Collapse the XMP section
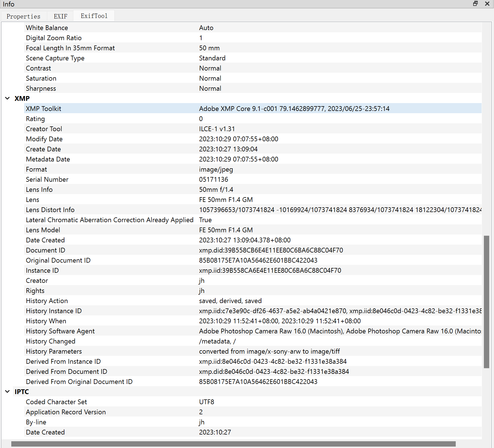The height and width of the screenshot is (448, 494). tap(8, 99)
